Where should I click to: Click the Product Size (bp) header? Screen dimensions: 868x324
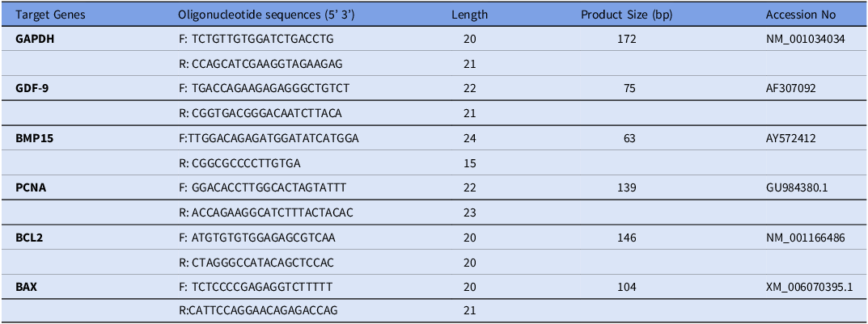620,15
